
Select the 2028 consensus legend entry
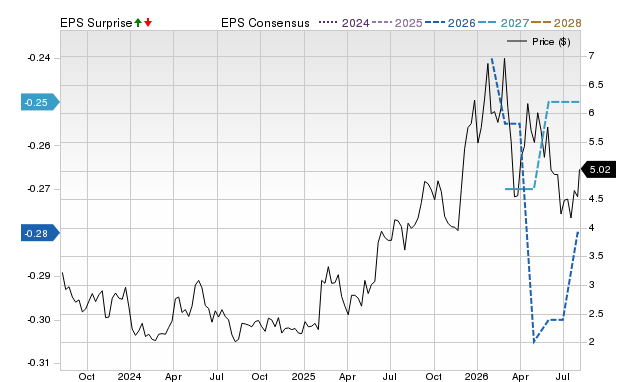tap(556, 23)
